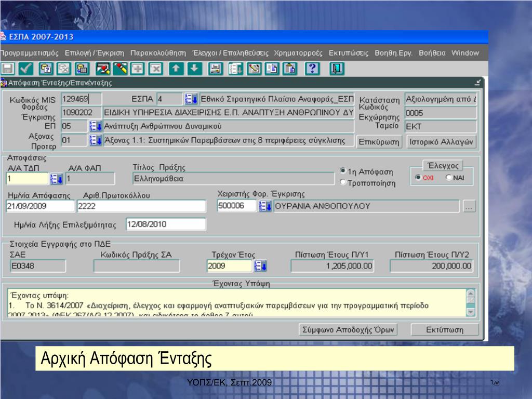Click the Χειριστής code field 500006
The image size is (532, 399).
point(237,206)
